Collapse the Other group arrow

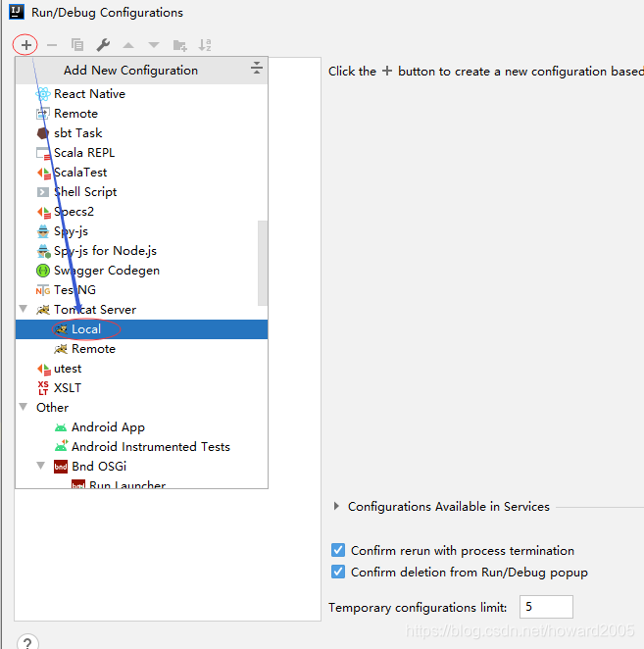tap(24, 407)
